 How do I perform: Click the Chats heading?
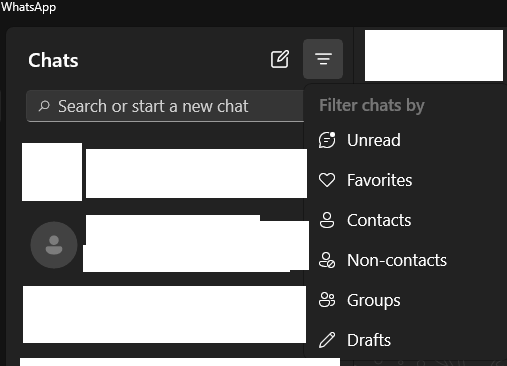pyautogui.click(x=53, y=60)
